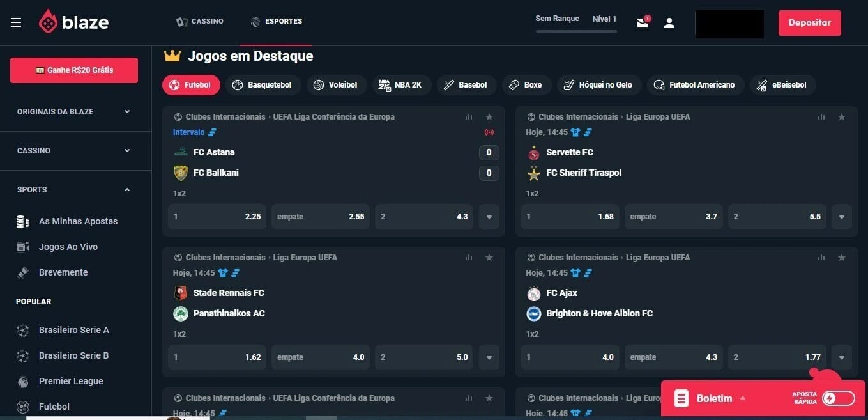
Task: Switch to the Esportes tab
Action: click(277, 21)
